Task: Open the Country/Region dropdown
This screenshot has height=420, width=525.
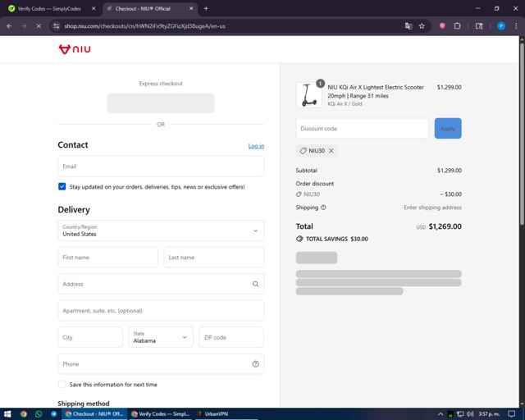Action: tap(161, 231)
